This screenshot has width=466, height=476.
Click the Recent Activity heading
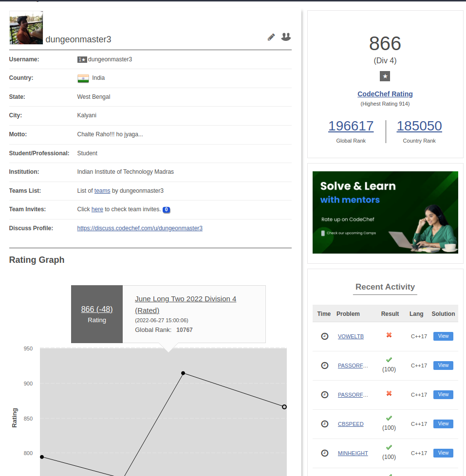pos(385,287)
